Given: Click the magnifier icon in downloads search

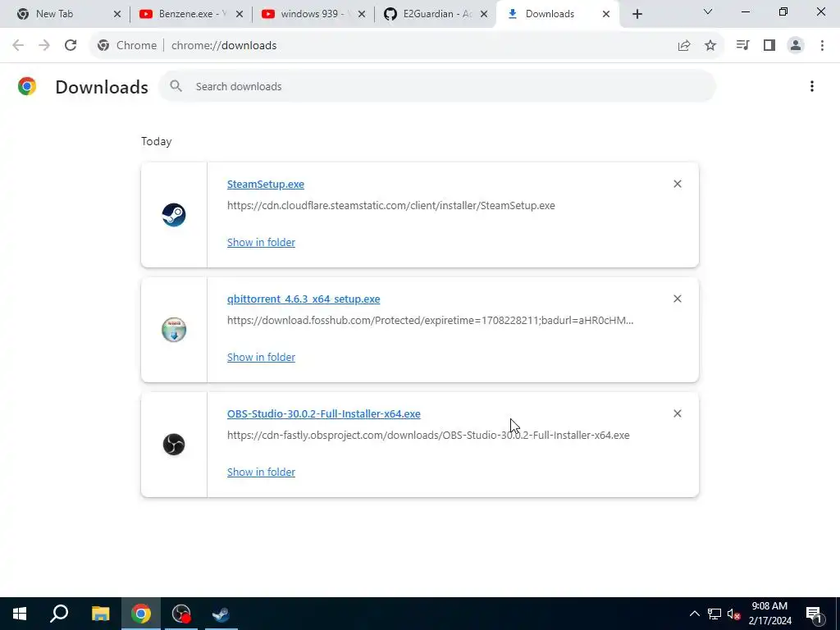Looking at the screenshot, I should (x=176, y=85).
